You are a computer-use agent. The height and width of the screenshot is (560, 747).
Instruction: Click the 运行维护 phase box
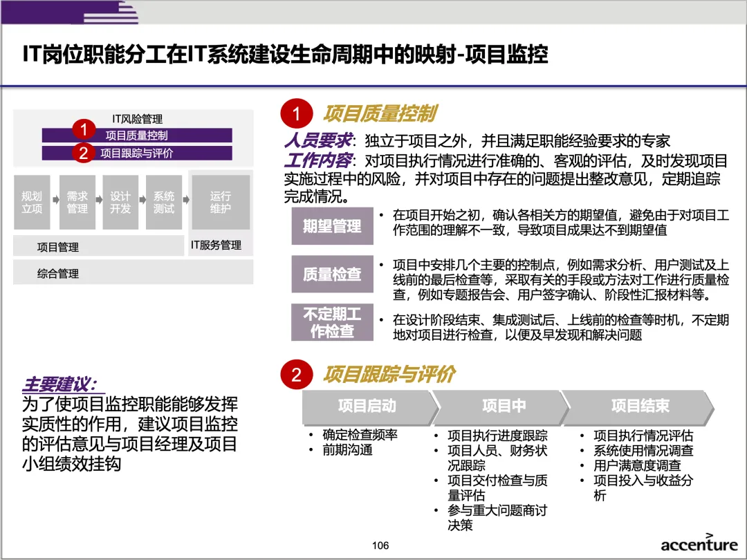(221, 203)
